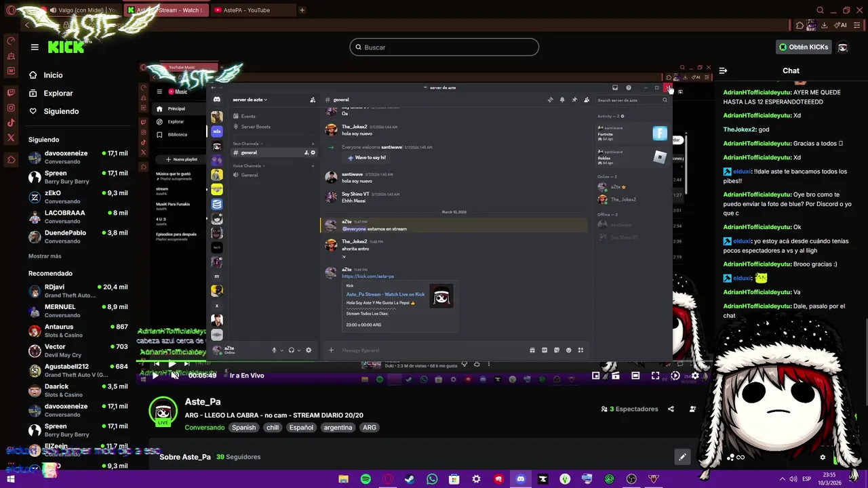Open Kick player settings gear
The height and width of the screenshot is (488, 868).
click(x=695, y=375)
